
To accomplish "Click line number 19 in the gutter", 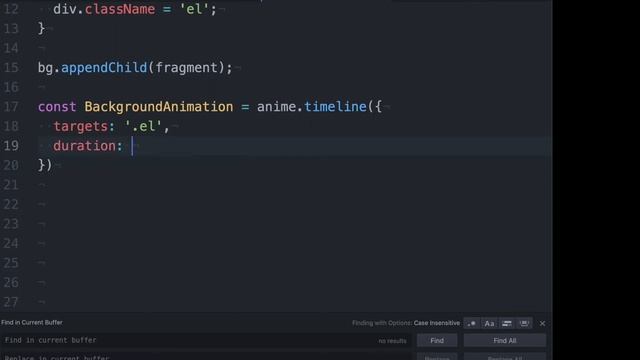I will coord(11,146).
